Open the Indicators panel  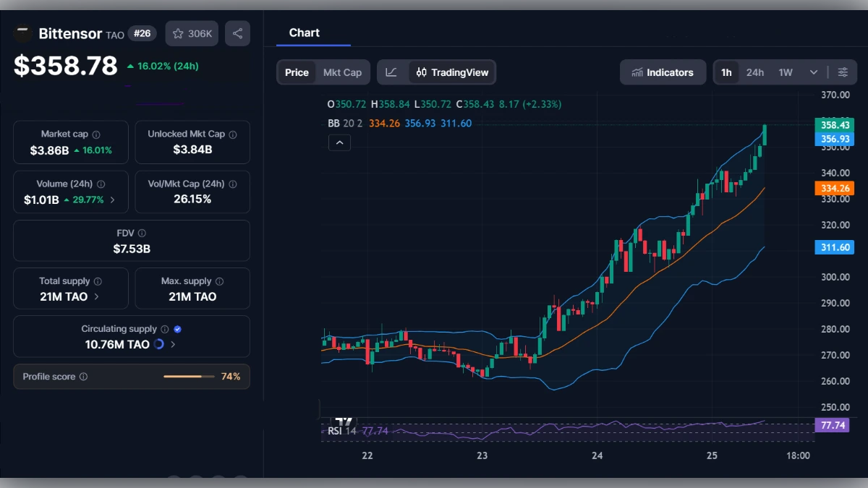[663, 72]
